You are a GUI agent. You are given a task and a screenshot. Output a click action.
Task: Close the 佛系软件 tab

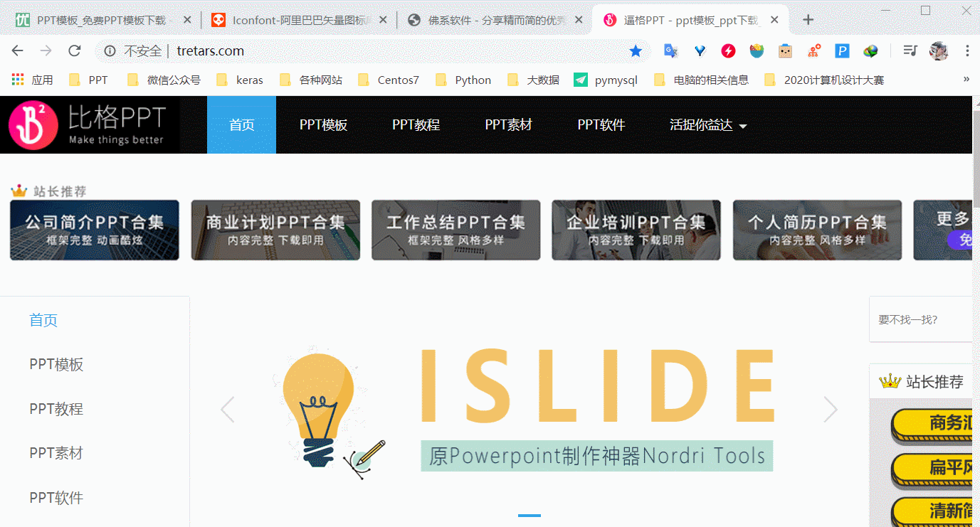point(579,20)
